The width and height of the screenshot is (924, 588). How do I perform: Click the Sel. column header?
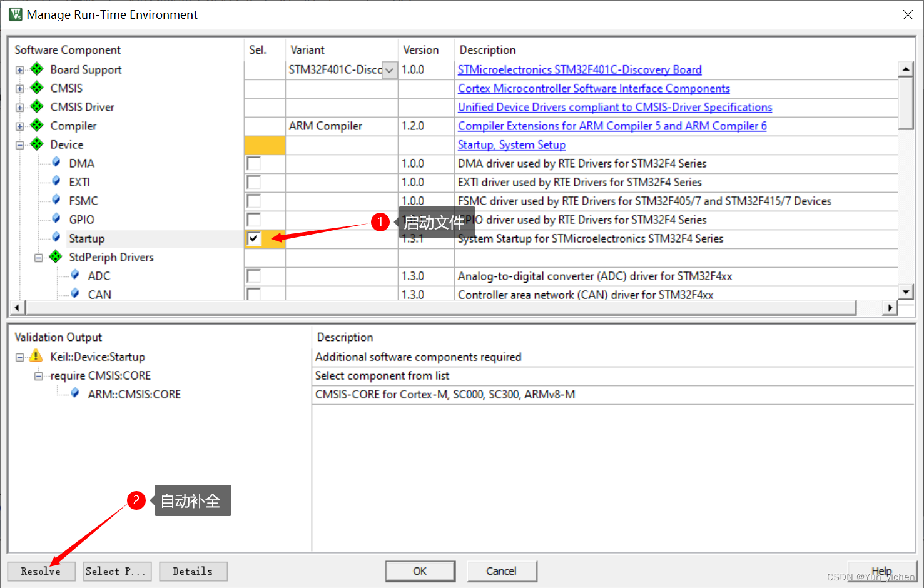258,49
